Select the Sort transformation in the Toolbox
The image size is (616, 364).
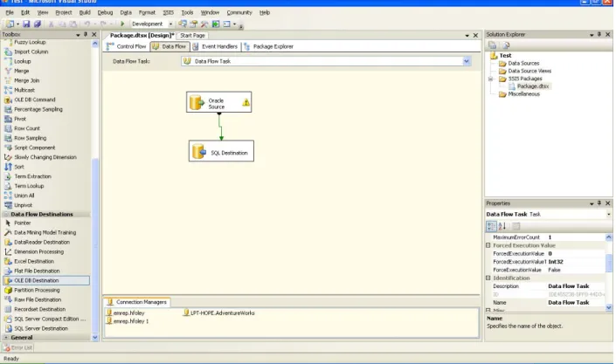click(19, 167)
